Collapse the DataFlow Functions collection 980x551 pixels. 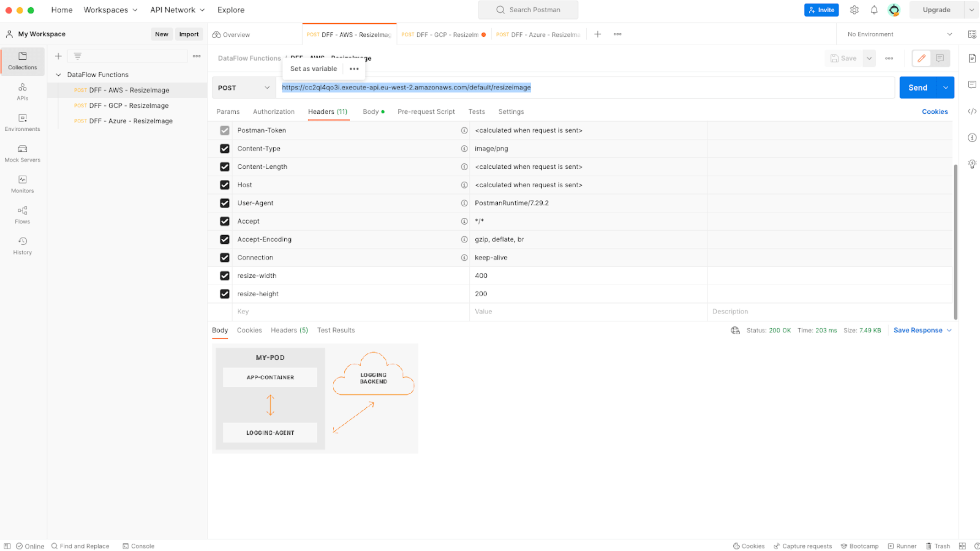(x=58, y=74)
